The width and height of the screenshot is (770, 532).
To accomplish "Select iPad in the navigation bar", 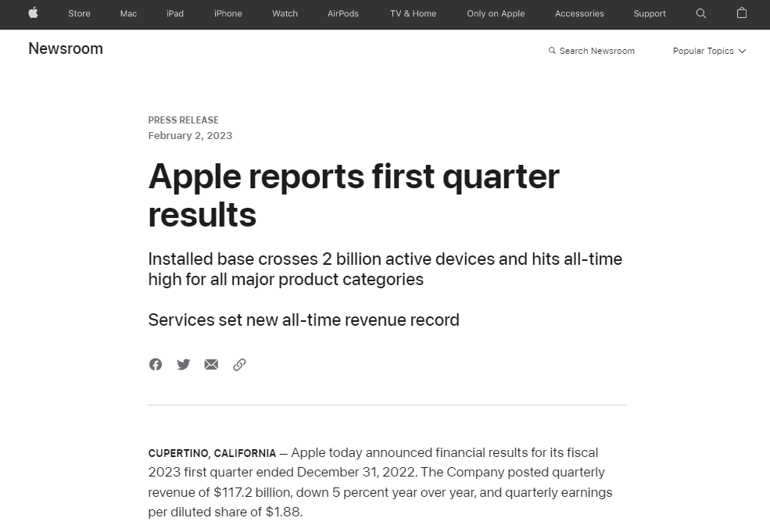I will coord(175,13).
